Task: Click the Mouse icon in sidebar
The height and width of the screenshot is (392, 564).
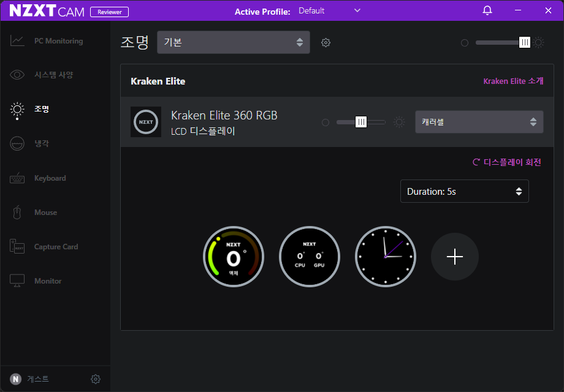Action: click(17, 213)
